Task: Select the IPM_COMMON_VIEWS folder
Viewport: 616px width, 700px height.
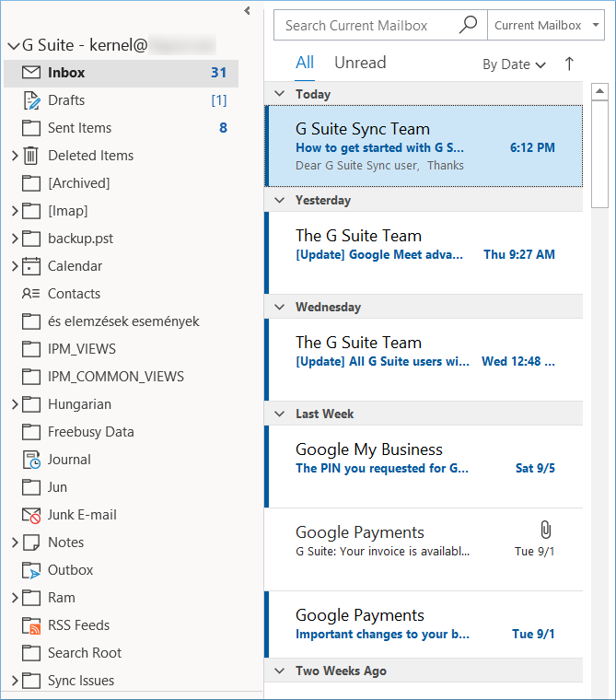Action: 116,377
